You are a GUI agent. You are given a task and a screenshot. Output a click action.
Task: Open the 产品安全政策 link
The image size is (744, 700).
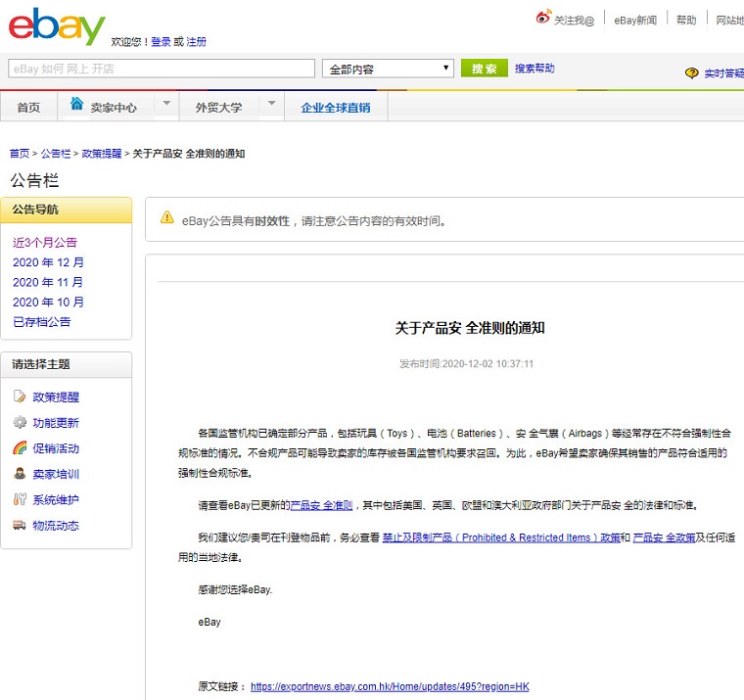pyautogui.click(x=664, y=537)
